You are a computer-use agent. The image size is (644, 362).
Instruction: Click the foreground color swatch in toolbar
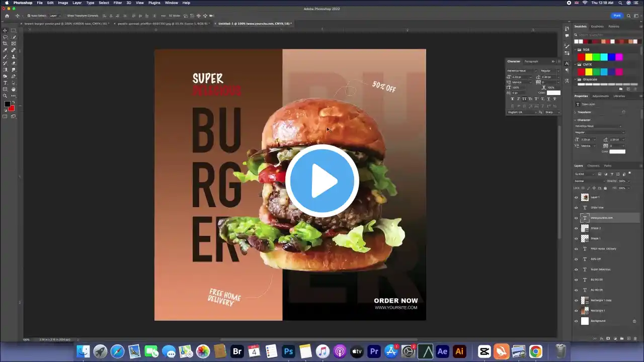[x=7, y=105]
